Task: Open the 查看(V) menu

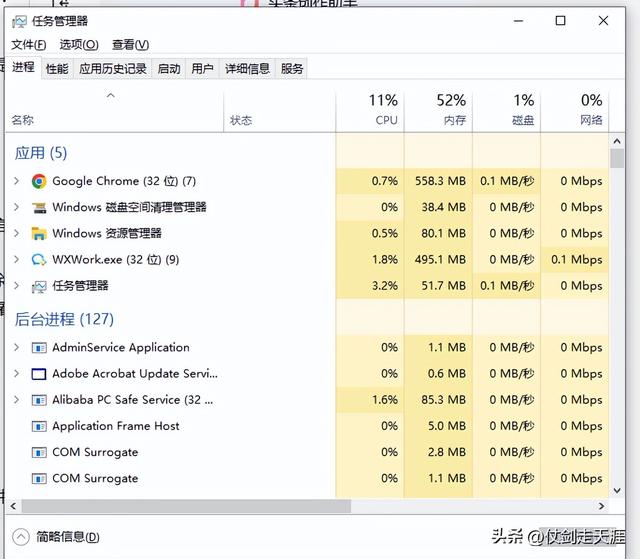Action: click(131, 44)
